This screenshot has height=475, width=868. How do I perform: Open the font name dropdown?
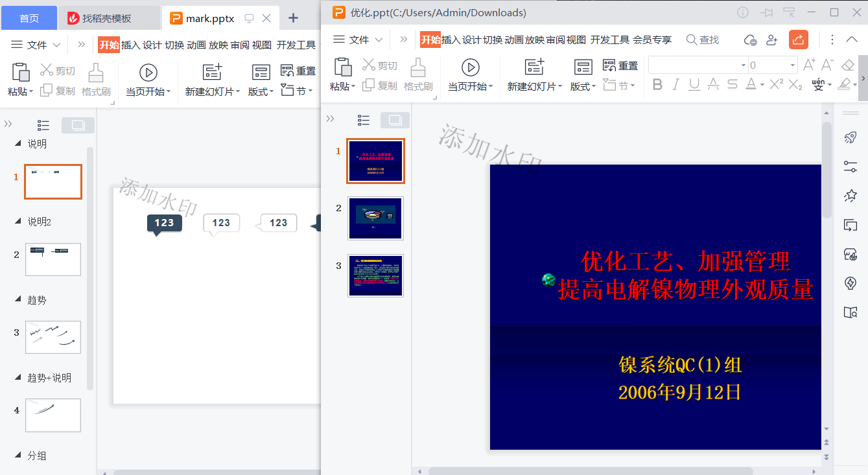pos(744,65)
